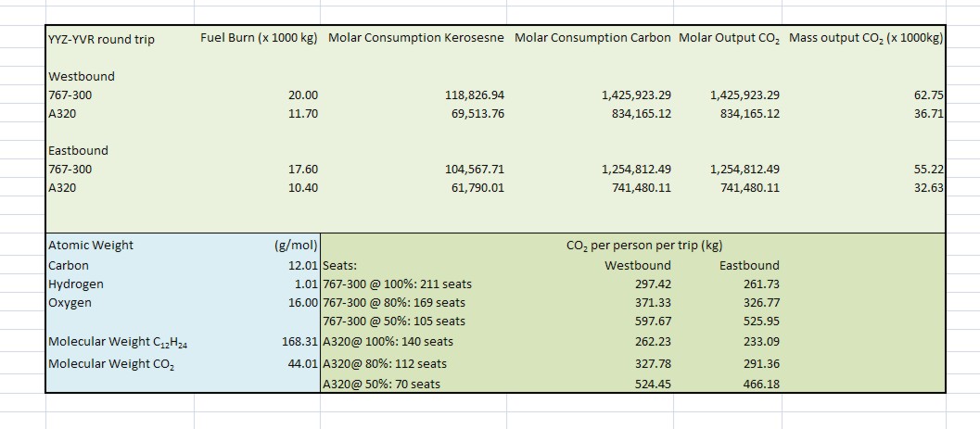980x429 pixels.
Task: Click the Eastbound section label in the first column
Action: click(78, 150)
